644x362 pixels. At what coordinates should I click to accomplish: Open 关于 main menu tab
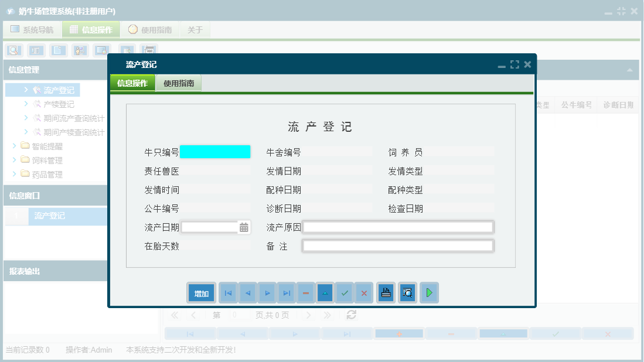(x=195, y=29)
